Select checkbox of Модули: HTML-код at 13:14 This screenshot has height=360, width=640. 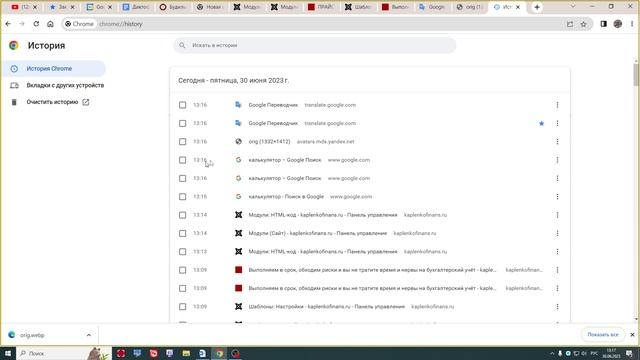182,215
